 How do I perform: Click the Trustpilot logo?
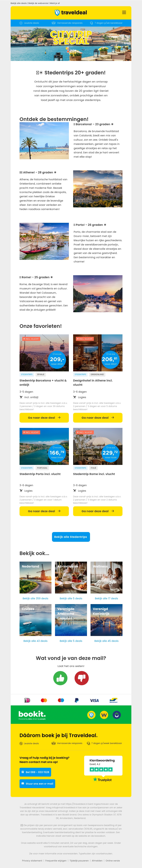(x=102, y=779)
